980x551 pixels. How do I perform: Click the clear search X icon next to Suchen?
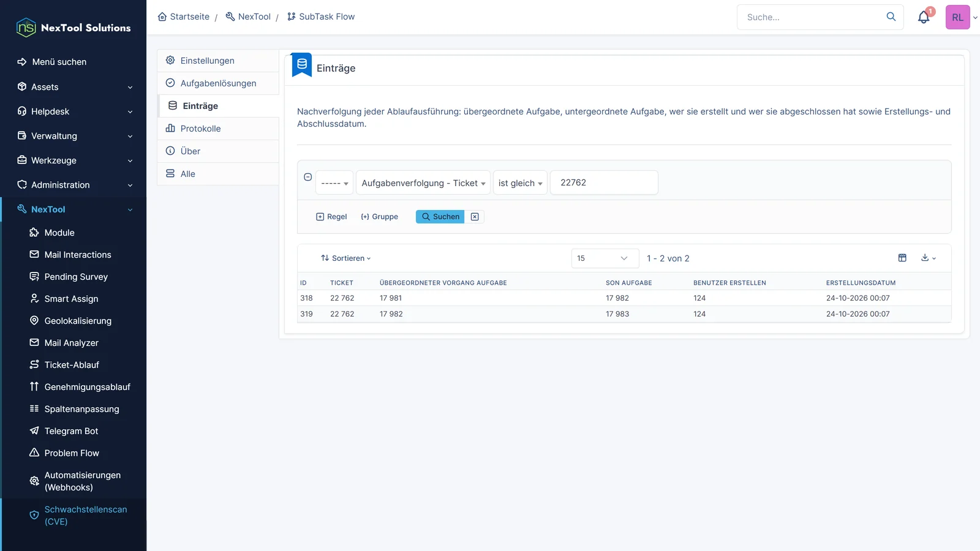click(475, 217)
